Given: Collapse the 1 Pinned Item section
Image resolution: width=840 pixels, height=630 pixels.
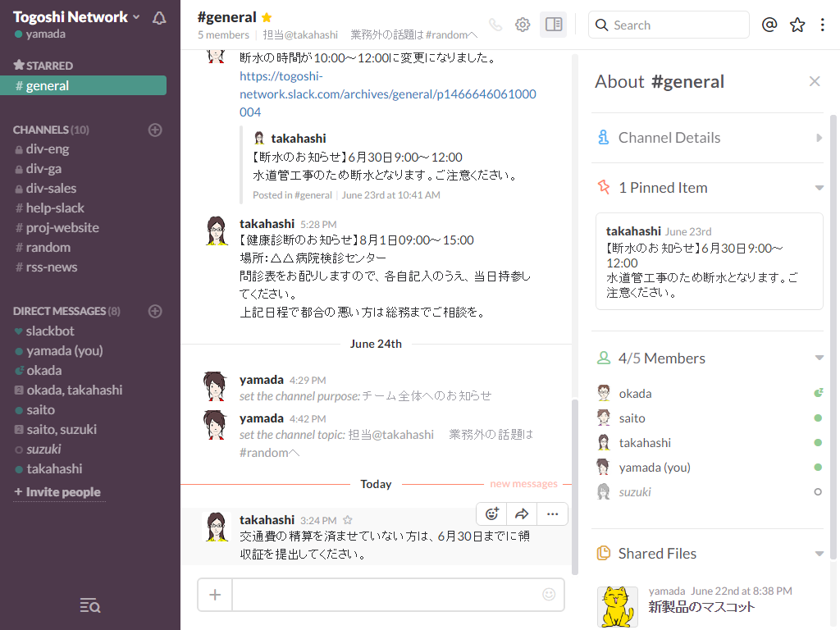Looking at the screenshot, I should [x=707, y=188].
